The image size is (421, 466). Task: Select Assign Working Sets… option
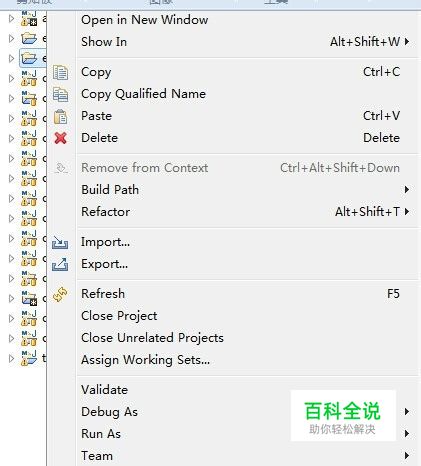click(146, 360)
